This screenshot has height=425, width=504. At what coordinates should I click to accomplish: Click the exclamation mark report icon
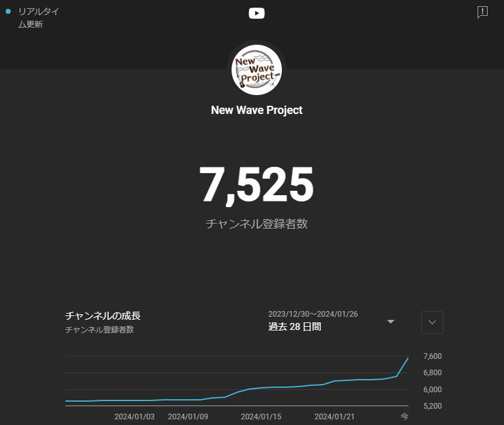pos(482,12)
